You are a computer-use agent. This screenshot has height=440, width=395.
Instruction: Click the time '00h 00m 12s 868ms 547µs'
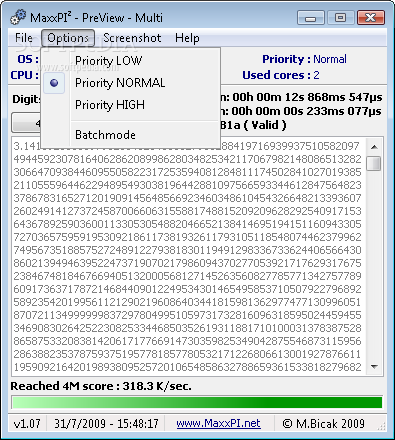click(307, 97)
